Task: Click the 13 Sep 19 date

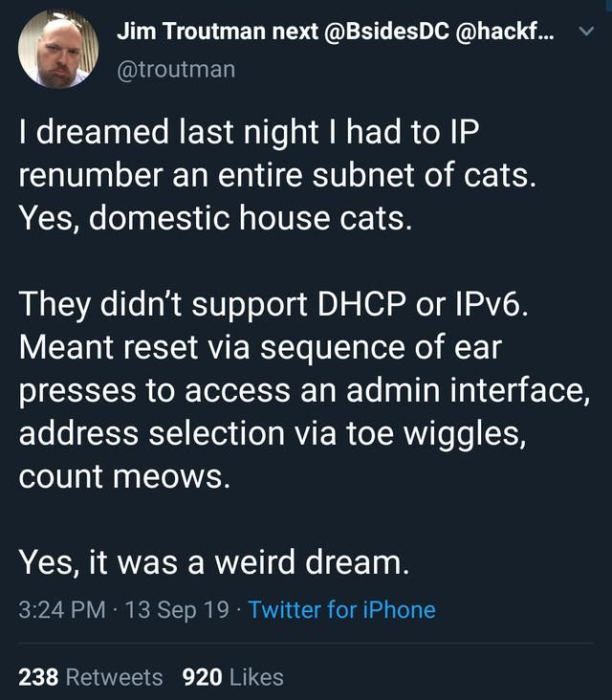Action: click(x=177, y=610)
